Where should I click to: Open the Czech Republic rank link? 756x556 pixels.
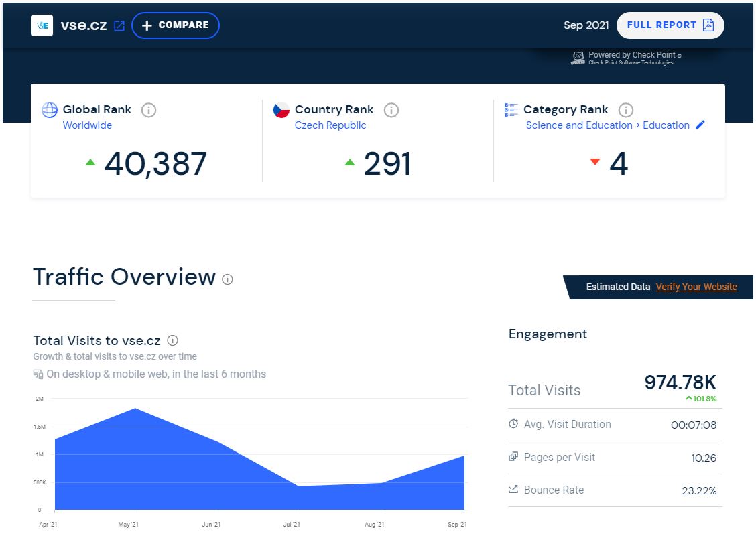click(x=330, y=125)
